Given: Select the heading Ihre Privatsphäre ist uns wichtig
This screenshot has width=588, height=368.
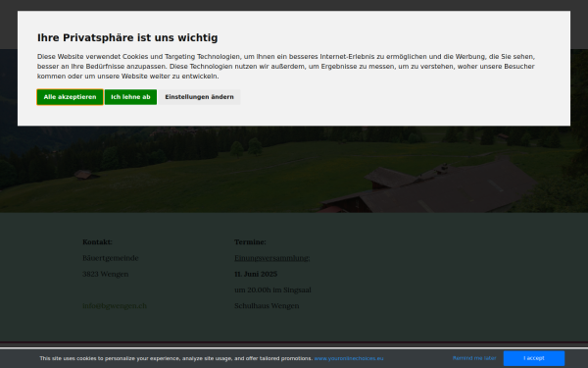Looking at the screenshot, I should click(x=127, y=37).
